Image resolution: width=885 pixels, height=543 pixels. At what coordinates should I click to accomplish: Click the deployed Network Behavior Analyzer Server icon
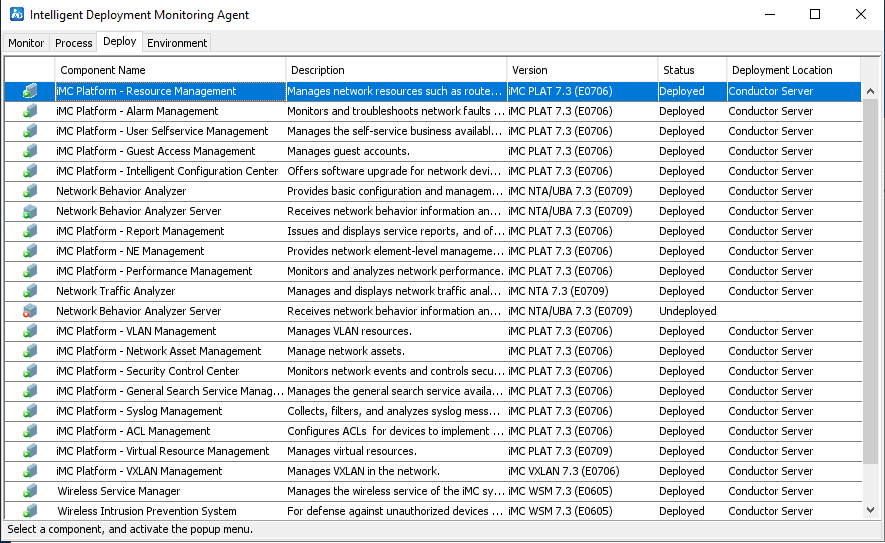click(x=30, y=211)
